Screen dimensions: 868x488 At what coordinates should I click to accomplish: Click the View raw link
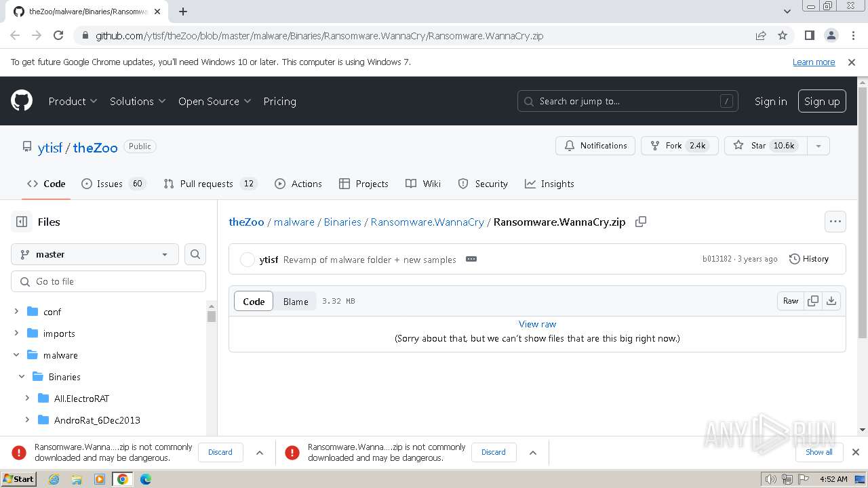pos(537,324)
